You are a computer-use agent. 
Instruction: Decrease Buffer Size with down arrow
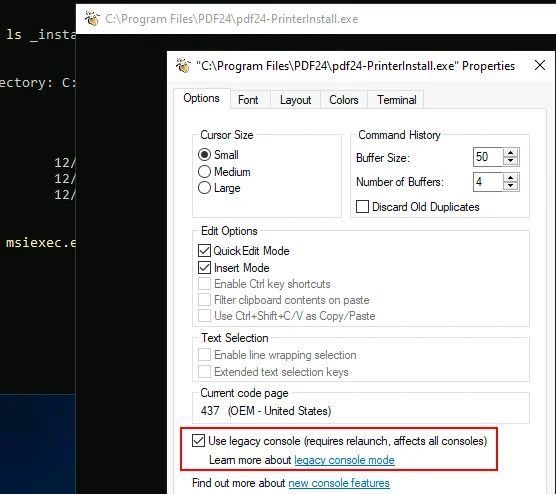(511, 161)
